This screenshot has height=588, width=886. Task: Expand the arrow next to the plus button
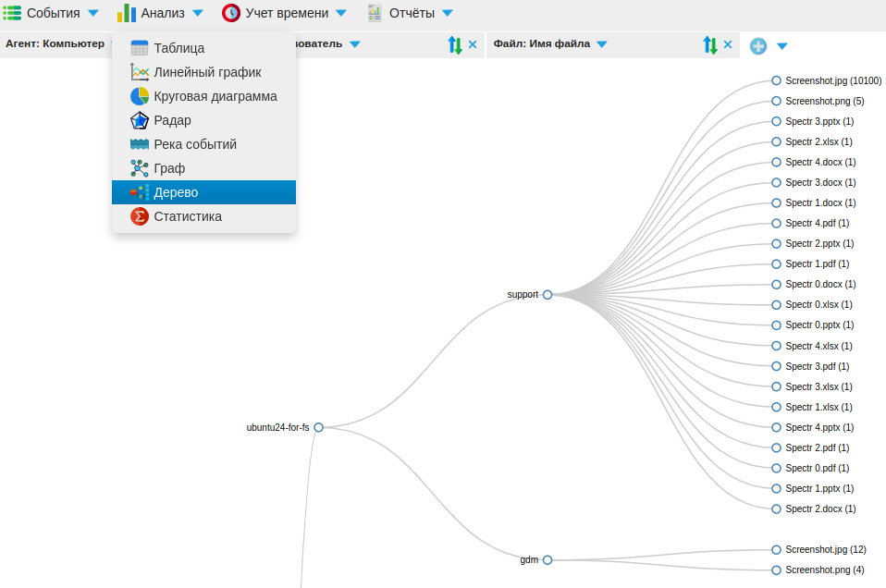point(782,45)
